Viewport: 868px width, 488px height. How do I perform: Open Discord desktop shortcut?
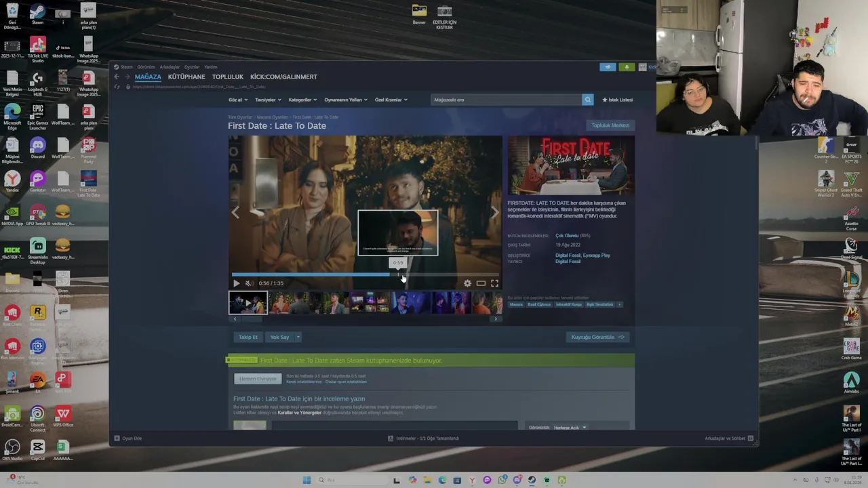(37, 148)
